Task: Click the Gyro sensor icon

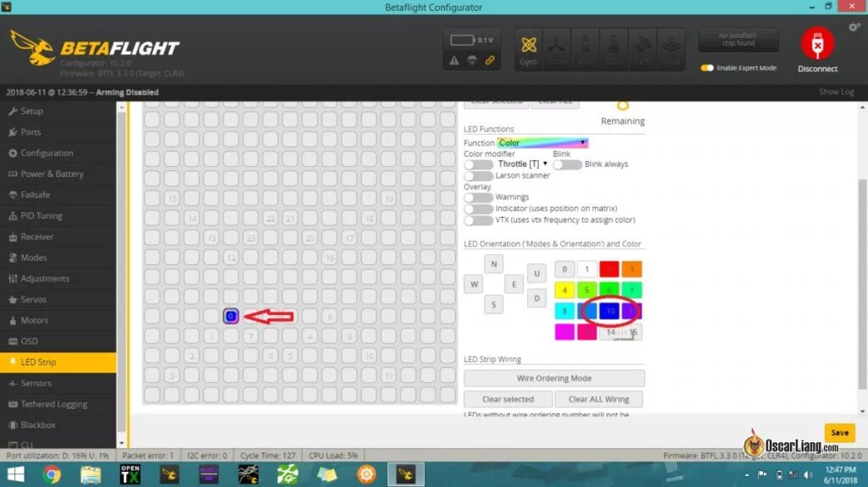Action: (528, 49)
